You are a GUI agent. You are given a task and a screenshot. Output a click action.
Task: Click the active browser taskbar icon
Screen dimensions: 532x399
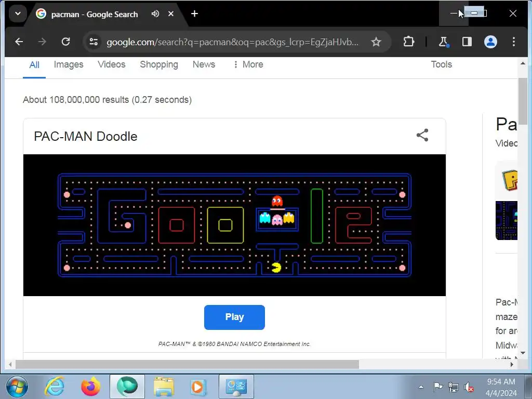pyautogui.click(x=127, y=387)
